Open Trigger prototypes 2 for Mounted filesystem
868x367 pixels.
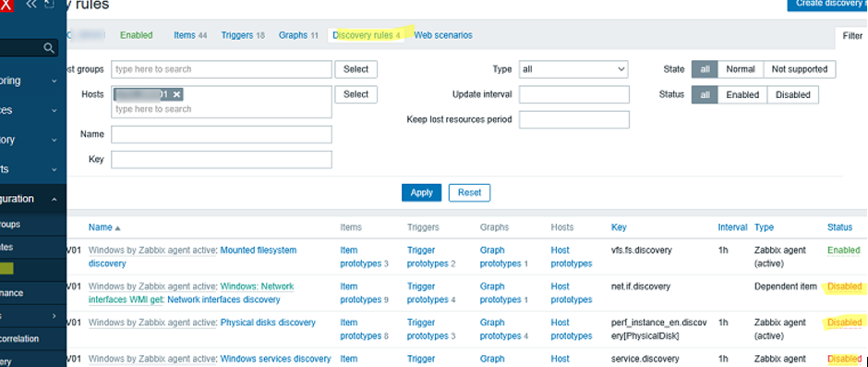pos(431,257)
